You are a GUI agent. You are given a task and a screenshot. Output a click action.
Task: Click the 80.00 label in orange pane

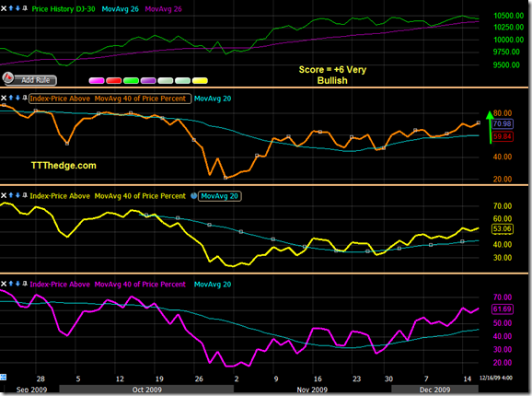pyautogui.click(x=503, y=113)
